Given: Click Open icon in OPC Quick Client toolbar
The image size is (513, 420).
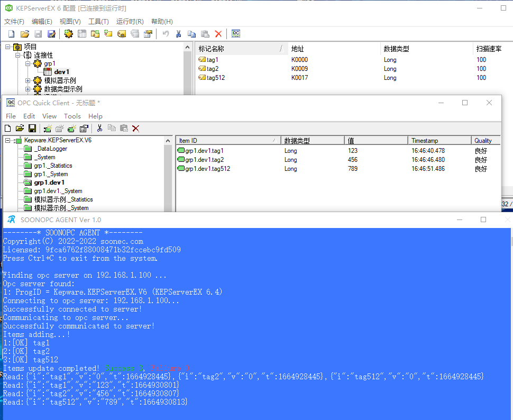Looking at the screenshot, I should (x=20, y=129).
